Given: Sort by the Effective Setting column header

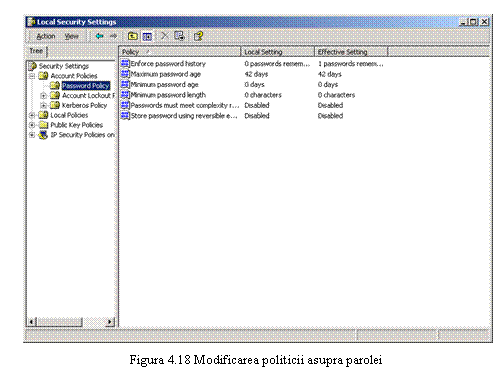Looking at the screenshot, I should [x=351, y=52].
